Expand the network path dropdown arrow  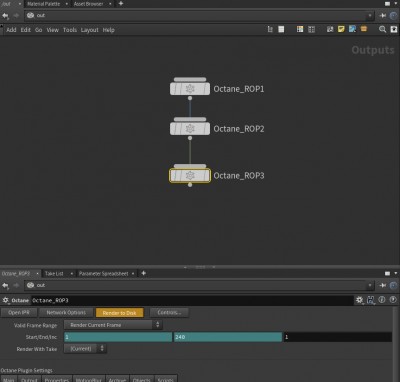point(370,15)
